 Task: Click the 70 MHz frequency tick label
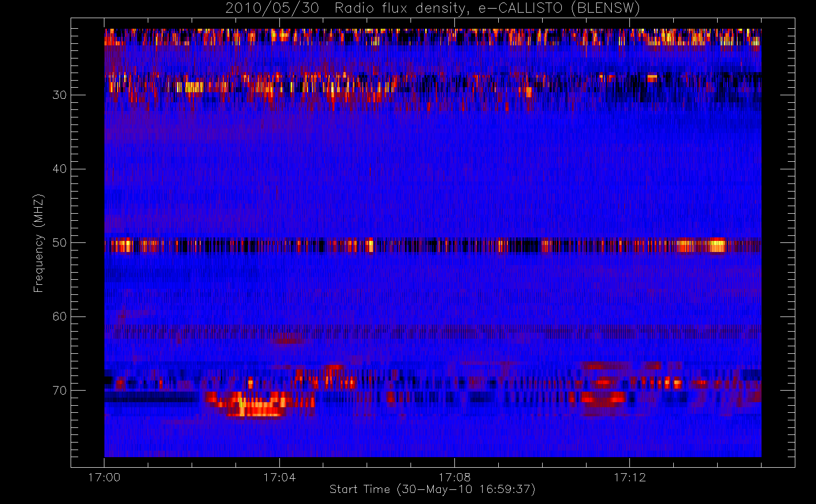[60, 391]
